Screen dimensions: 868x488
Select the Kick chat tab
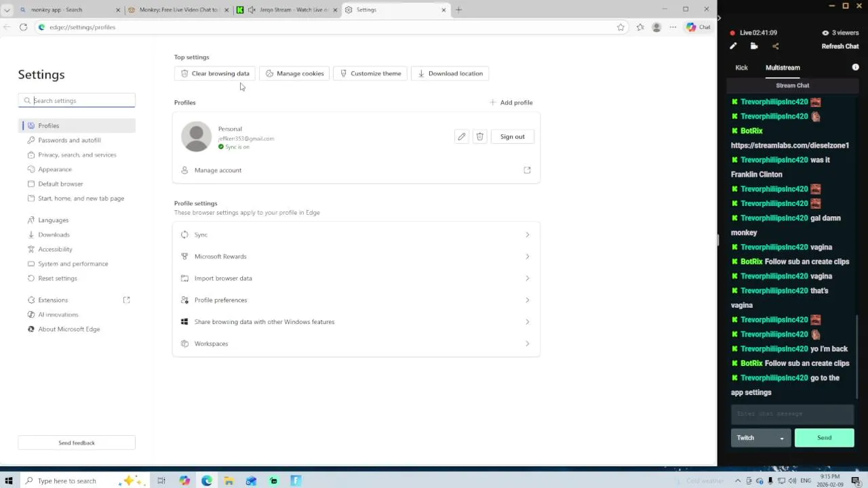click(741, 68)
